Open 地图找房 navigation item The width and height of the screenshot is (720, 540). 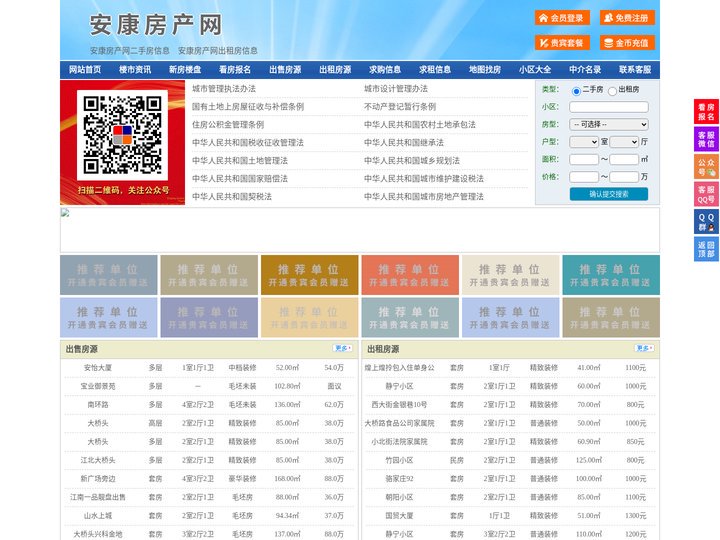(x=485, y=69)
